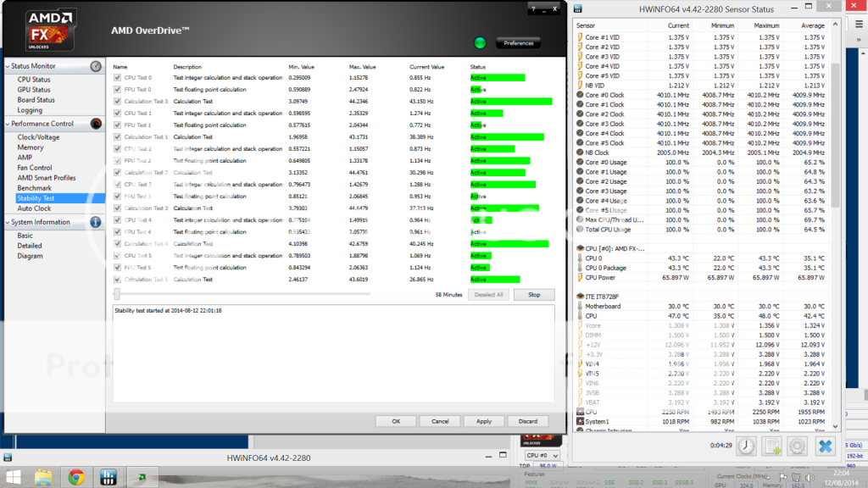Click the scroll-down arrow of sensor list
Viewport: 868px width, 488px height.
[835, 427]
